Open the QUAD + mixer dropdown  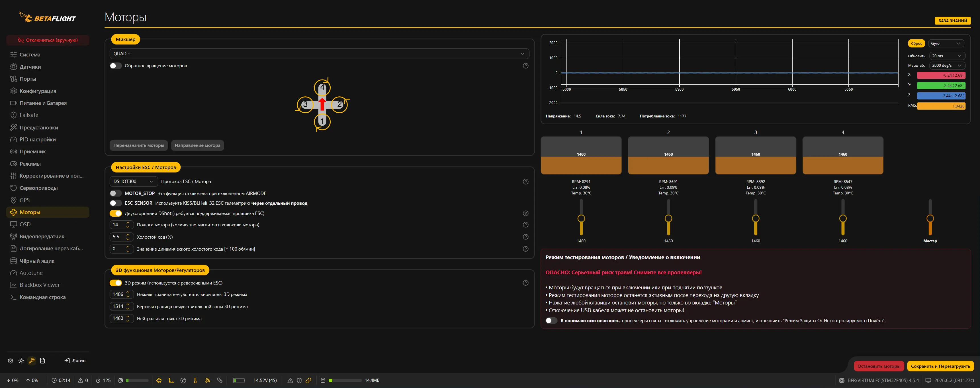point(319,54)
